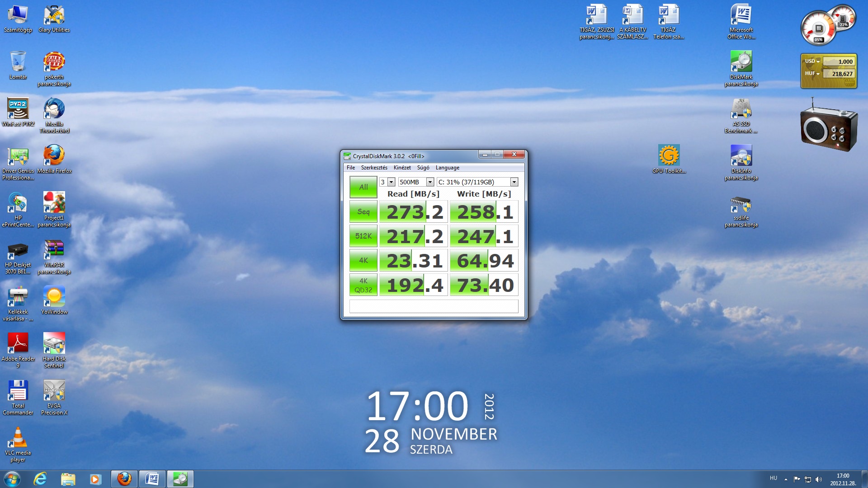Open Total Commander desktop icon
Screen dimensions: 868x488
[18, 391]
